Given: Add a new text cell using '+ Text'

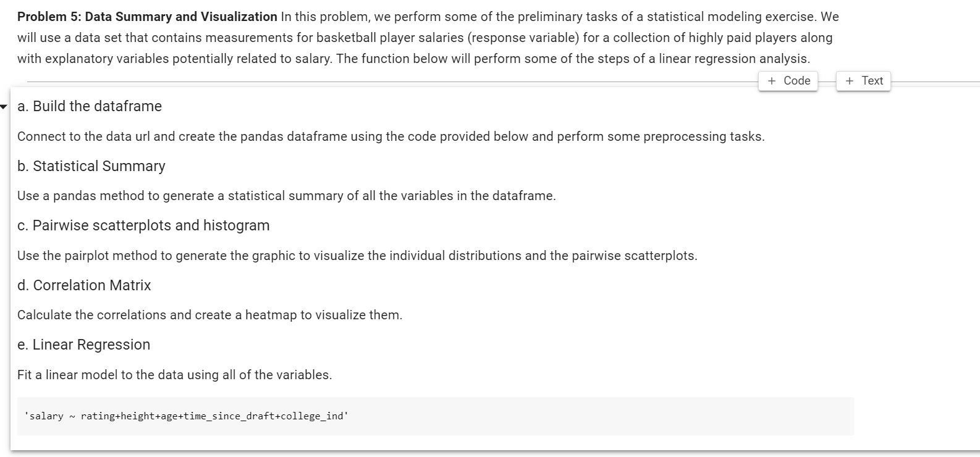Looking at the screenshot, I should (x=863, y=80).
